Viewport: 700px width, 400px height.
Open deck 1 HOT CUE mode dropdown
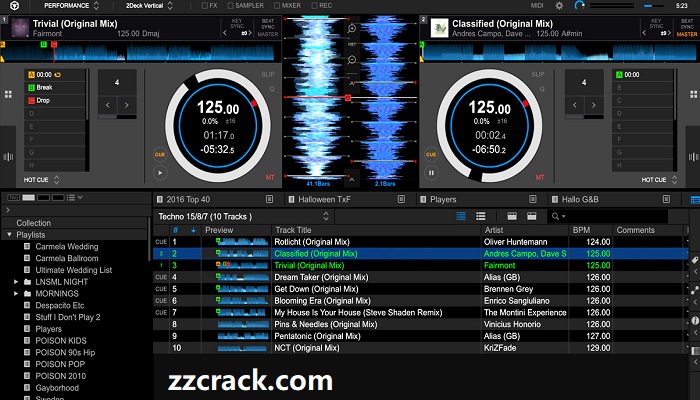tap(42, 179)
